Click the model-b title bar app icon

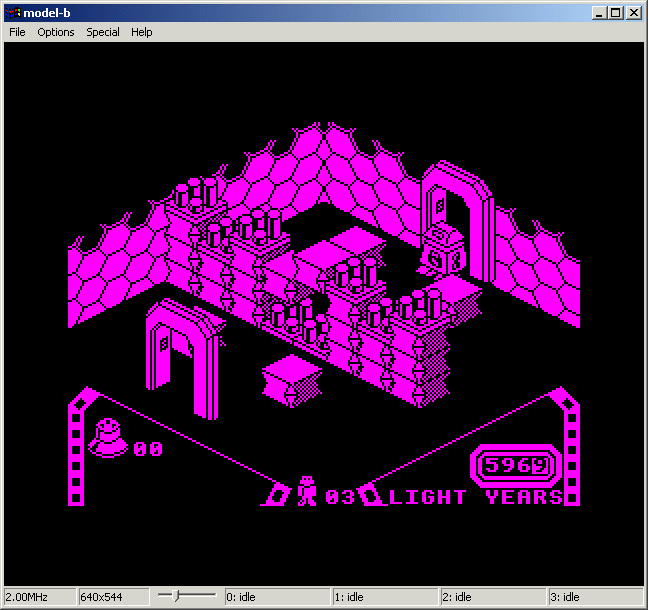(13, 12)
